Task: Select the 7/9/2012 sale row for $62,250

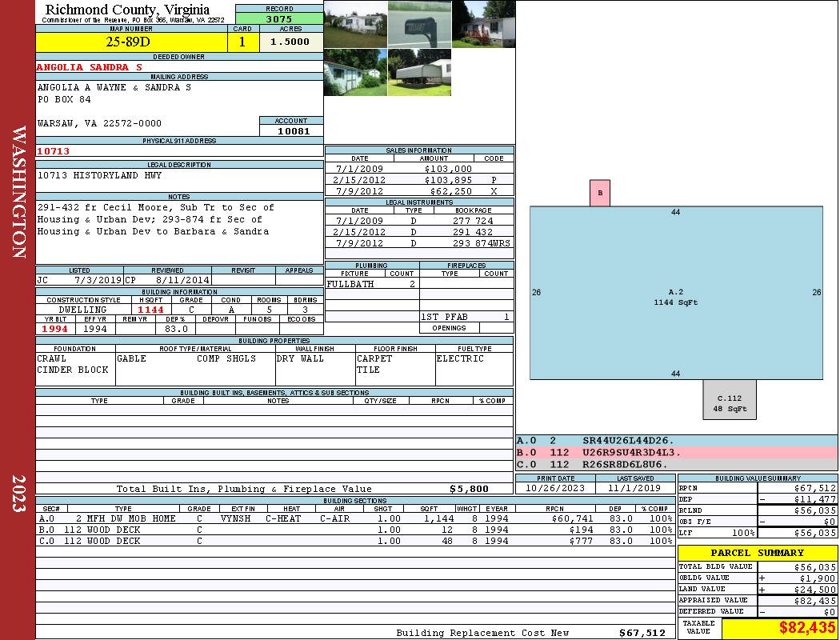Action: (419, 192)
